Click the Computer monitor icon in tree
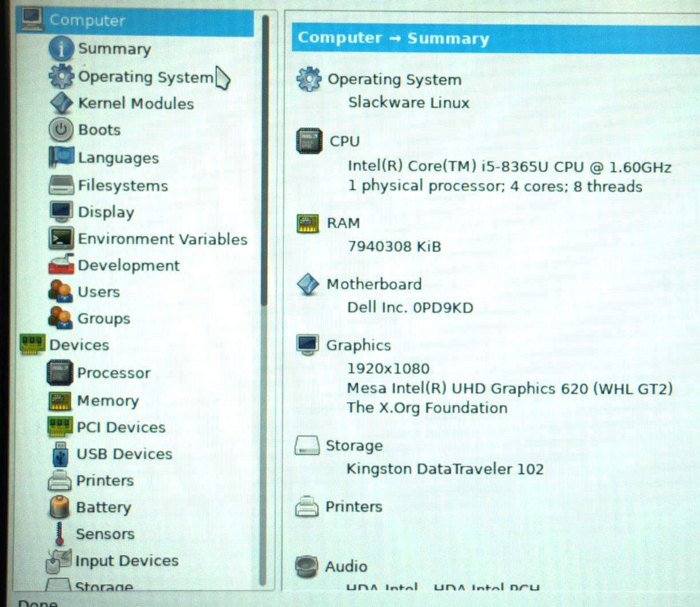 point(33,19)
